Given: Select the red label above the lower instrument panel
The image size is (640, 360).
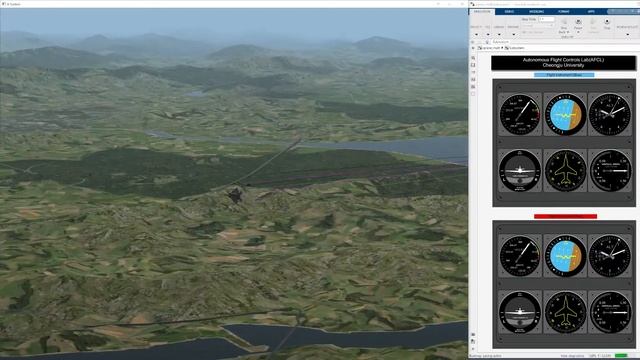Looking at the screenshot, I should 565,216.
